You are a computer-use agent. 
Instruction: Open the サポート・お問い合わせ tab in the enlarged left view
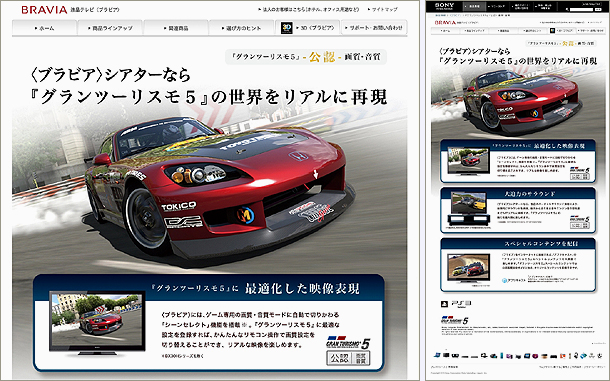click(x=374, y=28)
